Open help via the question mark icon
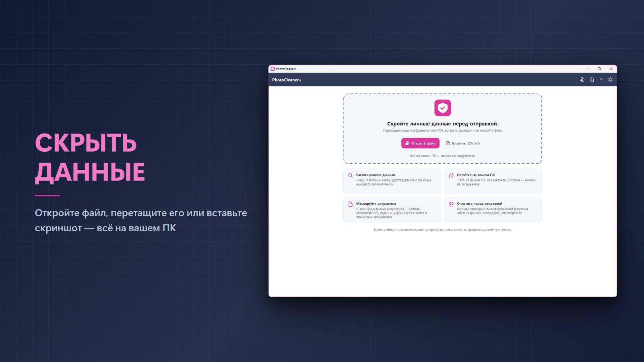Screen dimensions: 644x362 click(601, 80)
